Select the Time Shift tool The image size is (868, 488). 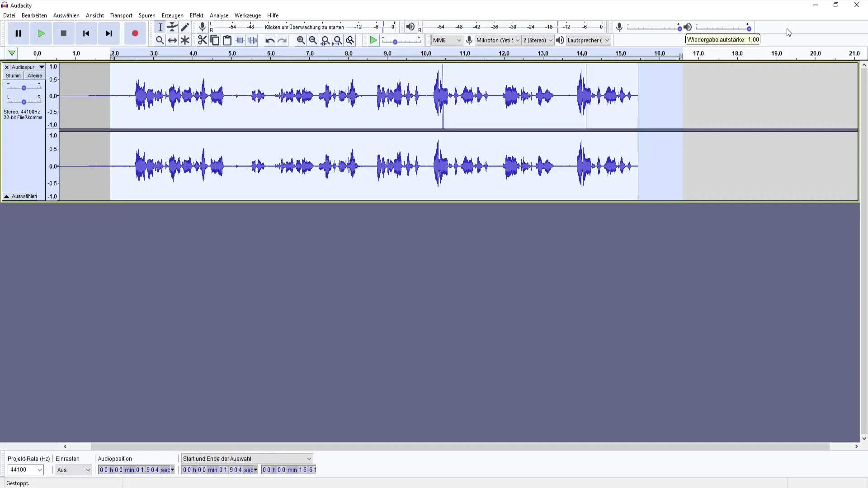click(172, 40)
